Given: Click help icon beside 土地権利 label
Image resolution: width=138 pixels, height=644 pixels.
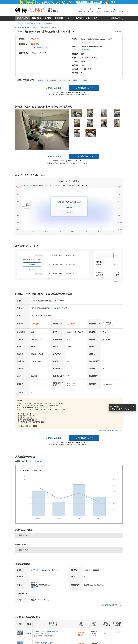Looking at the screenshot, I should [96, 332].
